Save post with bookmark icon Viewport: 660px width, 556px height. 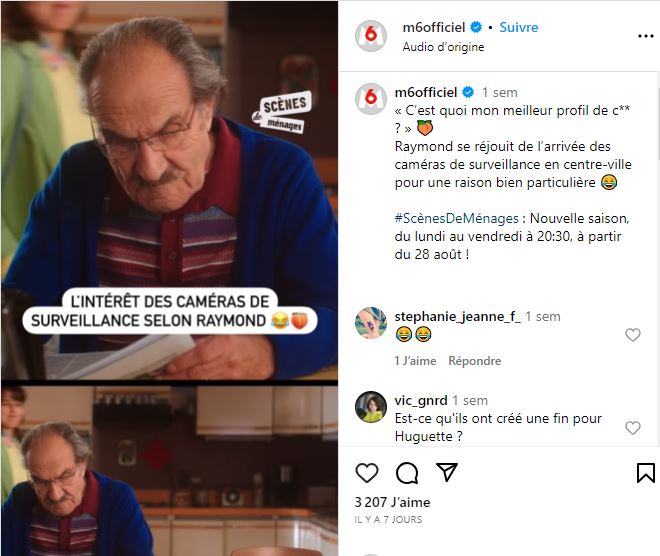[x=645, y=473]
